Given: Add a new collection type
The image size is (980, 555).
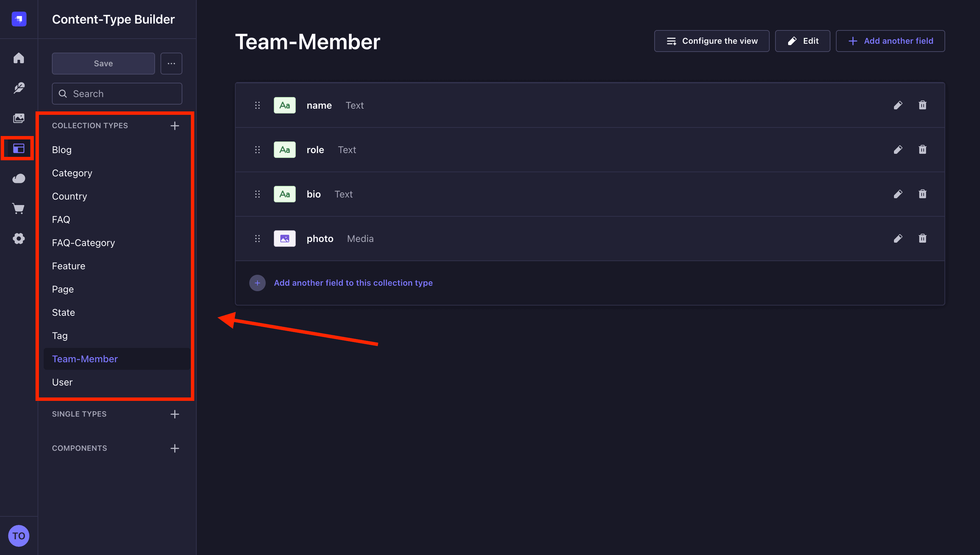Looking at the screenshot, I should (x=174, y=126).
